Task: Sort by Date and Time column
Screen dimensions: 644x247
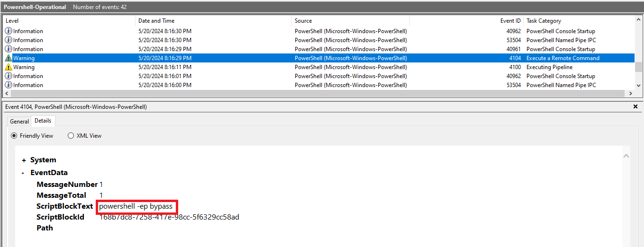Action: [156, 21]
